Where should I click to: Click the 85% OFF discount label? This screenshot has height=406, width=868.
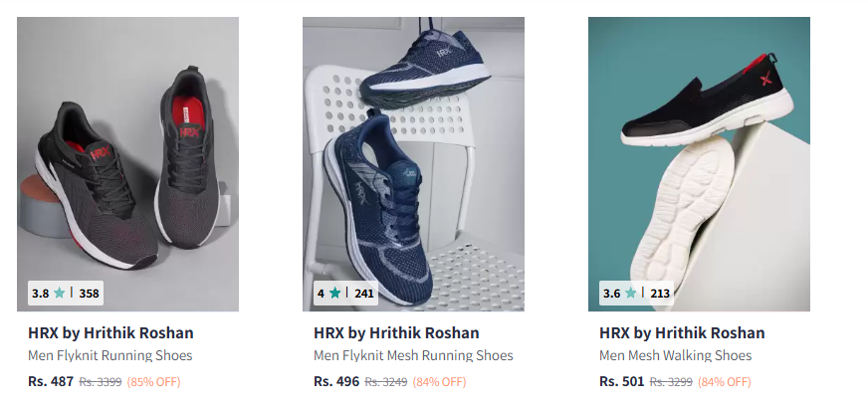click(x=154, y=382)
